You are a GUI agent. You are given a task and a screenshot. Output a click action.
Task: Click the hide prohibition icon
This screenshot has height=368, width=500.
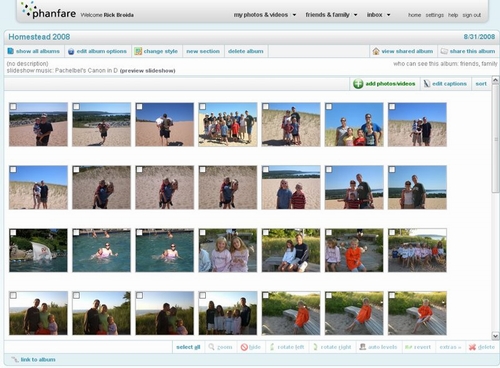pos(244,347)
